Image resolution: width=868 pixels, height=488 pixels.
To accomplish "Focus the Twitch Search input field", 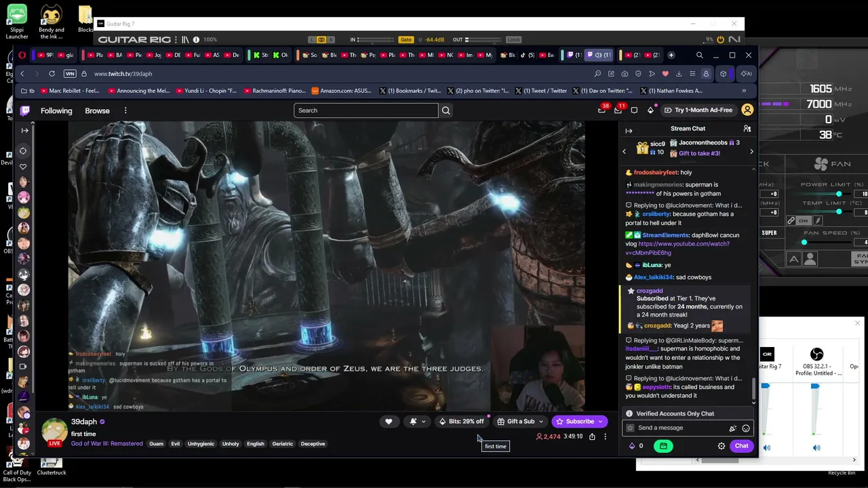I will 366,110.
